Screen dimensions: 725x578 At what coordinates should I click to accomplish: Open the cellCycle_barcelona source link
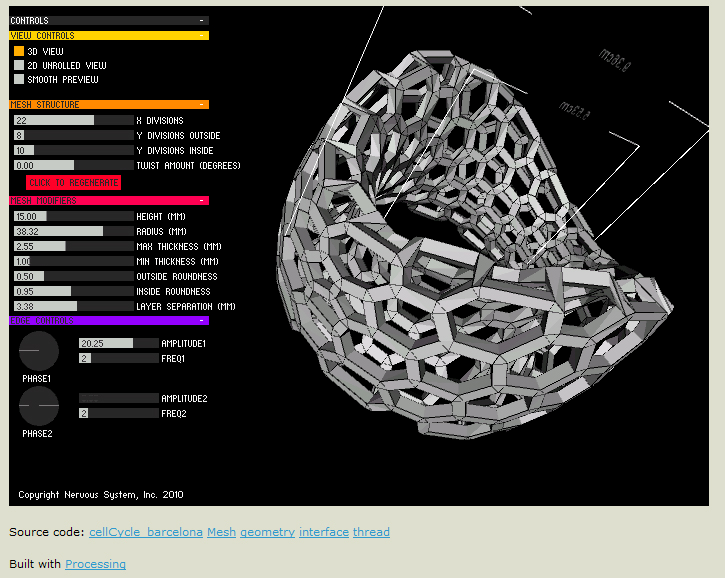point(146,532)
